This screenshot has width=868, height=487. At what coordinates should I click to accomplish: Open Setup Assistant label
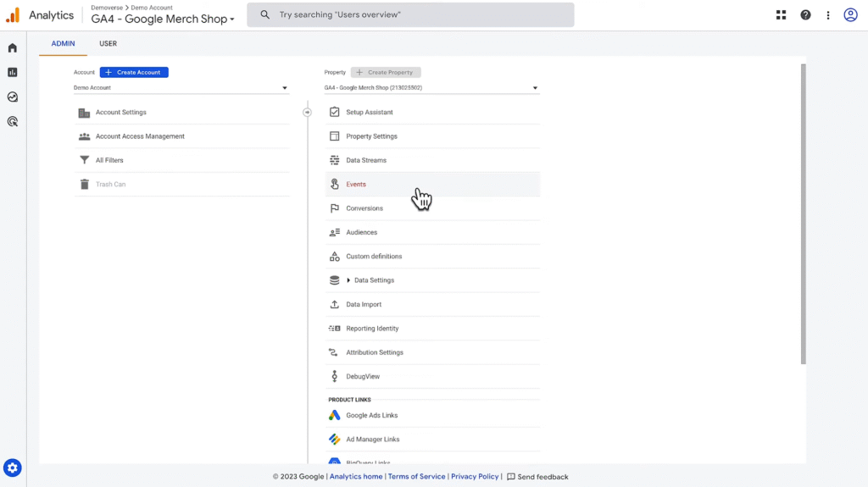click(x=370, y=113)
